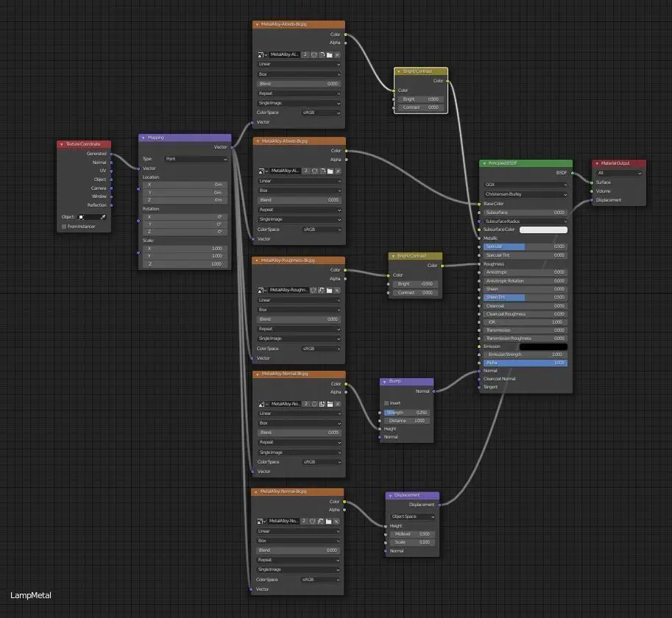Click Alpha slider in Principled BSDF

(526, 363)
